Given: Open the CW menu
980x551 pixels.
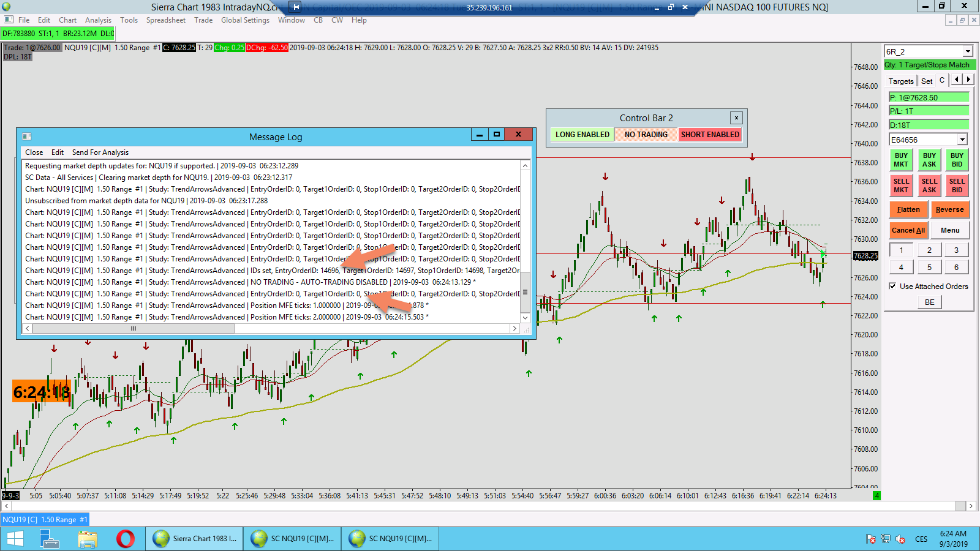Looking at the screenshot, I should coord(337,20).
